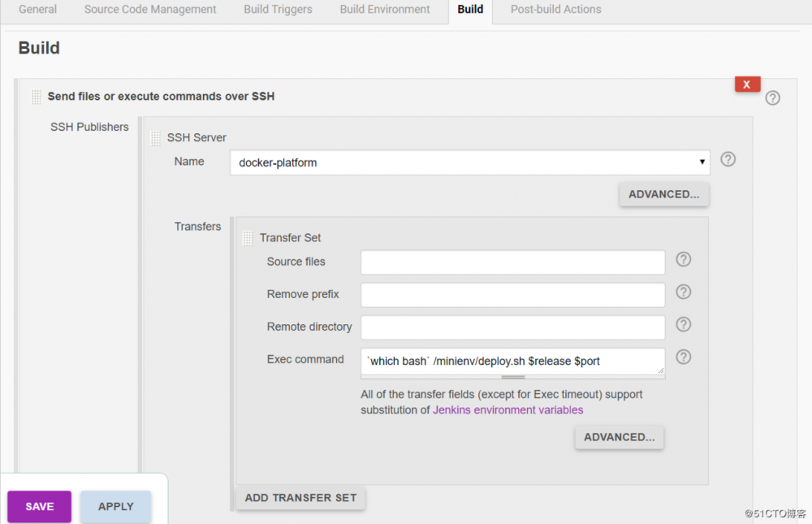Click the APPLY button
The image size is (812, 524).
(x=115, y=506)
